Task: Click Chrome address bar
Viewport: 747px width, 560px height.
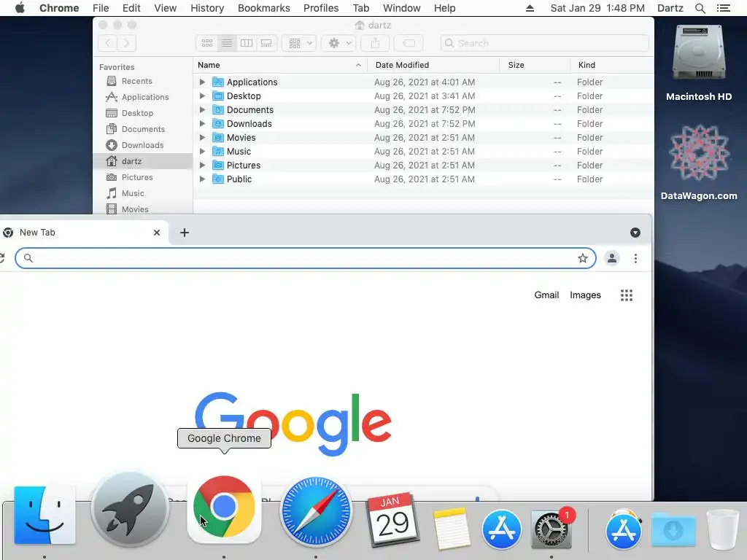Action: click(305, 258)
